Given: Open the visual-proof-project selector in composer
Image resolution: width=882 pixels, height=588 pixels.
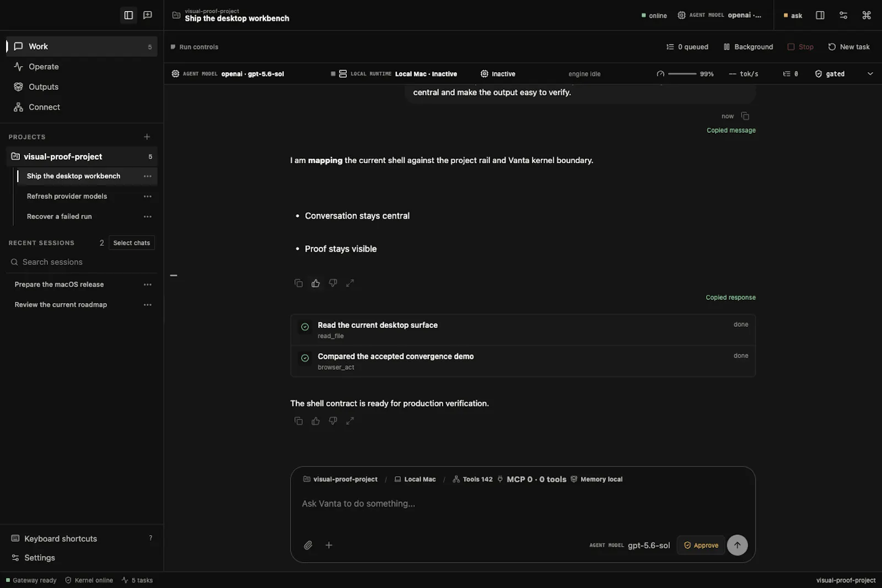Looking at the screenshot, I should pos(340,479).
